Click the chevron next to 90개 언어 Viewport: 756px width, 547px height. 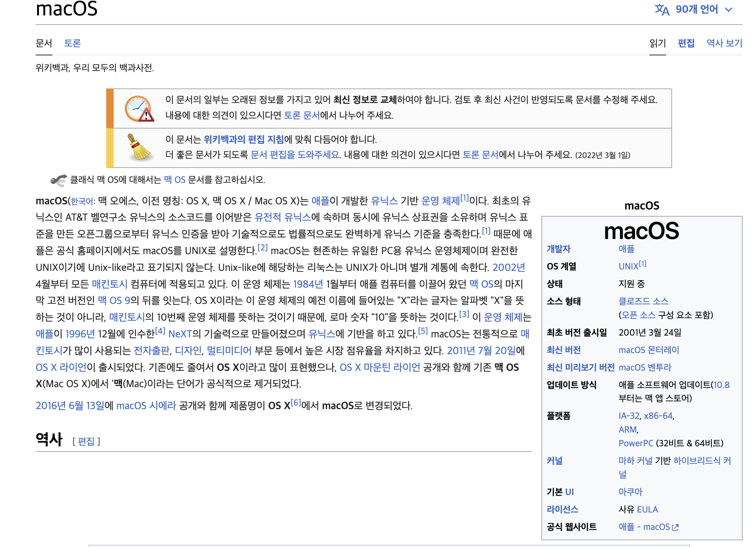coord(729,10)
